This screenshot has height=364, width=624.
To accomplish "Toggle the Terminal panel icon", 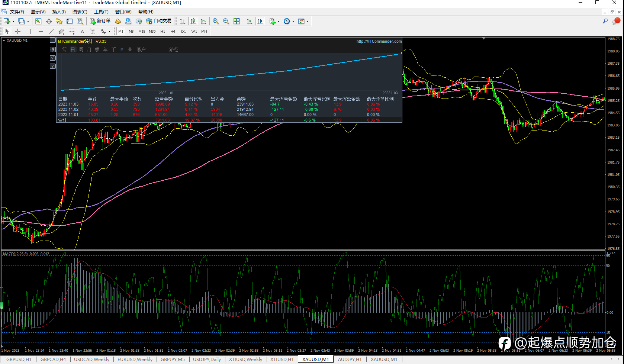I will click(x=70, y=21).
